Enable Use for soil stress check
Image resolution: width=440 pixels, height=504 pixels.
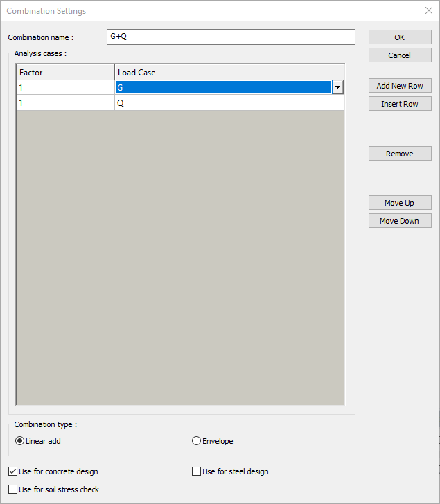13,489
